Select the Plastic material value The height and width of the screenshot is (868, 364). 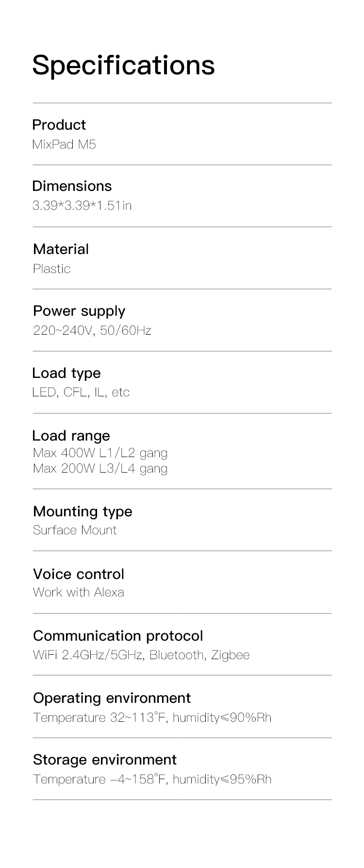(x=51, y=269)
